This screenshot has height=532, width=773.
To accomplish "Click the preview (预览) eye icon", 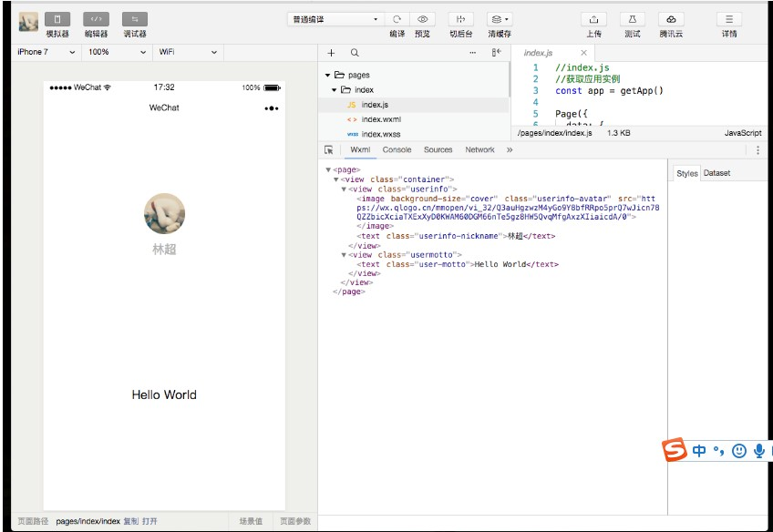I will (422, 19).
